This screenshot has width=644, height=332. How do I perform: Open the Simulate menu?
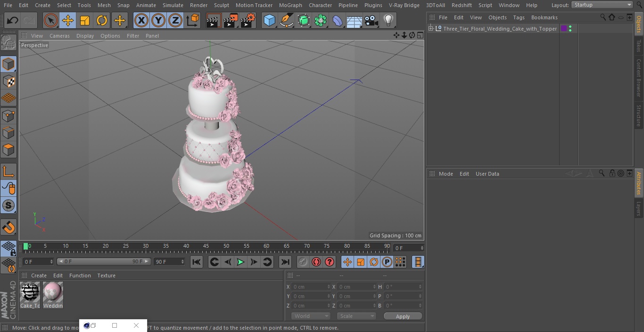coord(173,5)
